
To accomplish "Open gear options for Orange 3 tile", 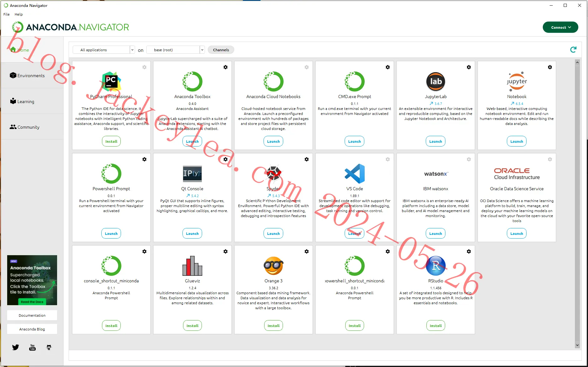I will pyautogui.click(x=307, y=251).
